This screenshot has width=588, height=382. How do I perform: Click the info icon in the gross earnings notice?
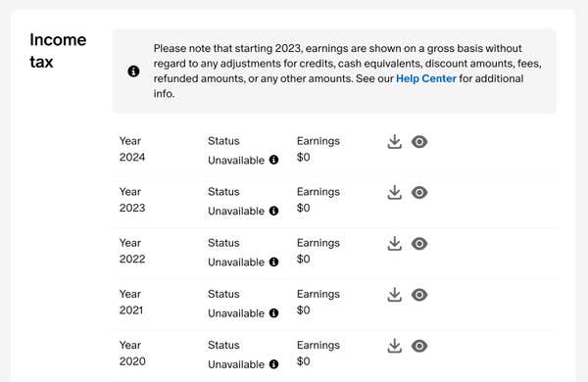(x=133, y=71)
